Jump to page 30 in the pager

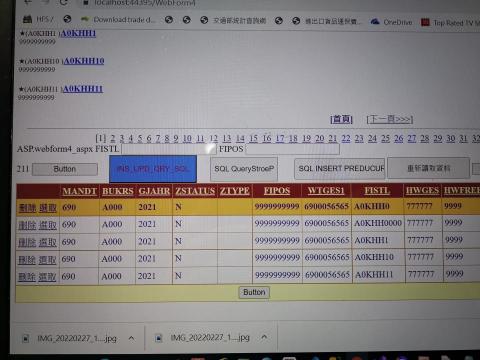[451, 138]
